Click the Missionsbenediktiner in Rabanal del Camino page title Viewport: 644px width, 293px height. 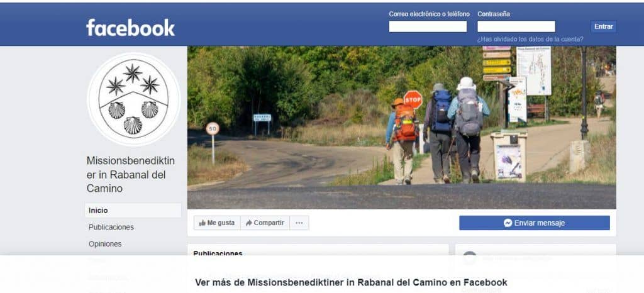(x=131, y=175)
